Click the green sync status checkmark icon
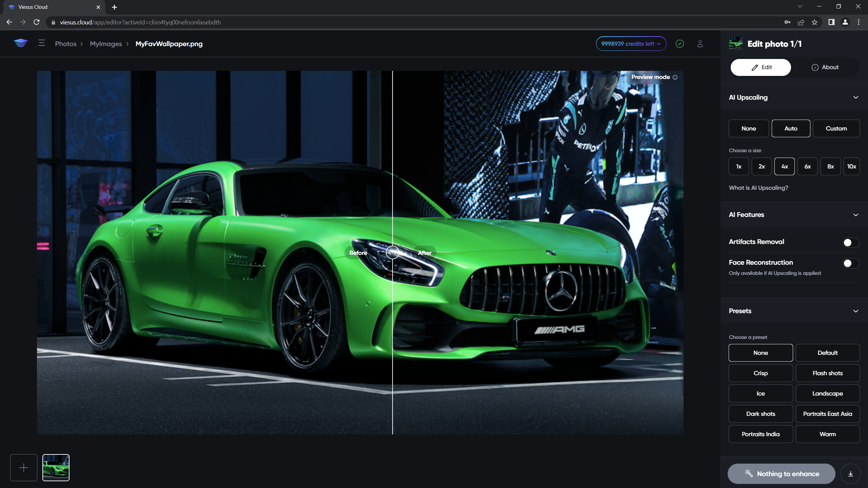Screen dimensions: 868x488 point(680,44)
